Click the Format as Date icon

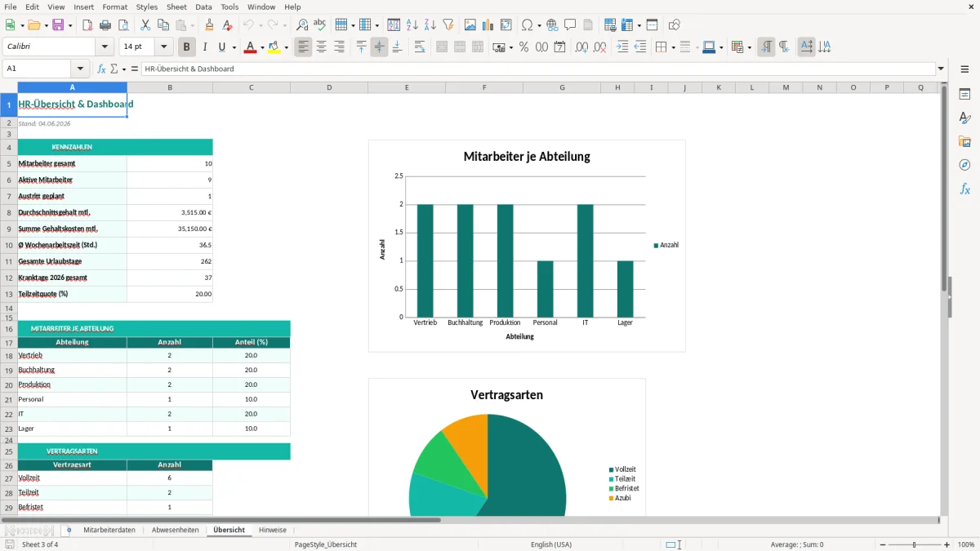tap(560, 47)
